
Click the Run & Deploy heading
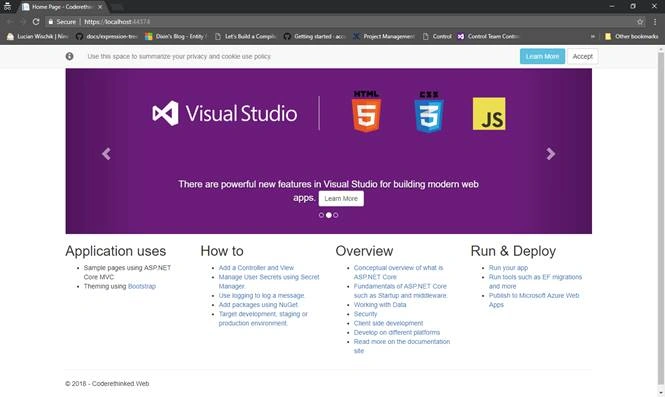[x=513, y=251]
